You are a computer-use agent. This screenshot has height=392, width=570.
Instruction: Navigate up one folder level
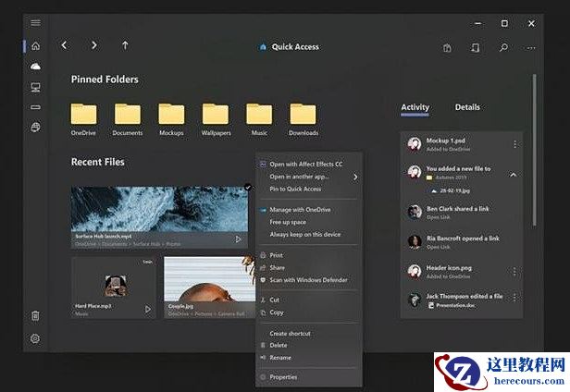click(125, 45)
